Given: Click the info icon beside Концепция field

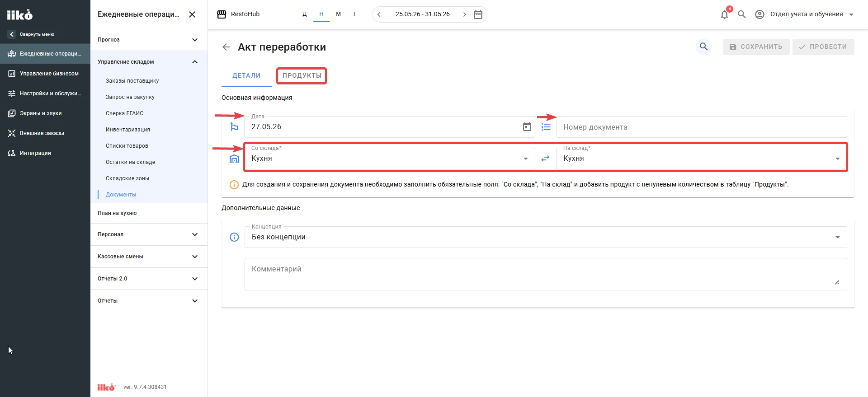Looking at the screenshot, I should (x=234, y=237).
